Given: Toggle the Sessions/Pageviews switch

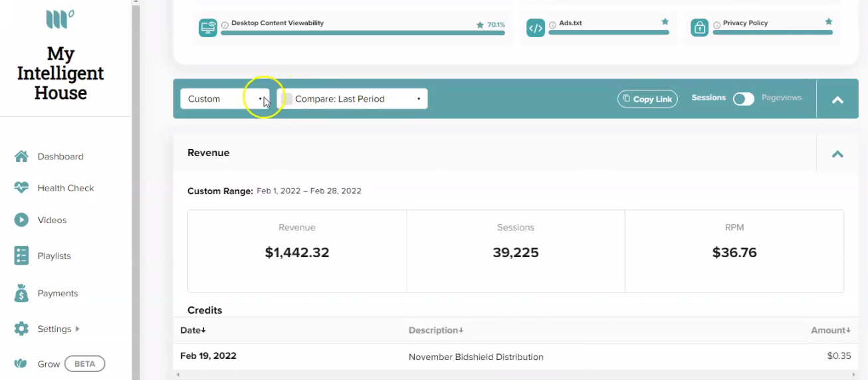Looking at the screenshot, I should [x=744, y=99].
